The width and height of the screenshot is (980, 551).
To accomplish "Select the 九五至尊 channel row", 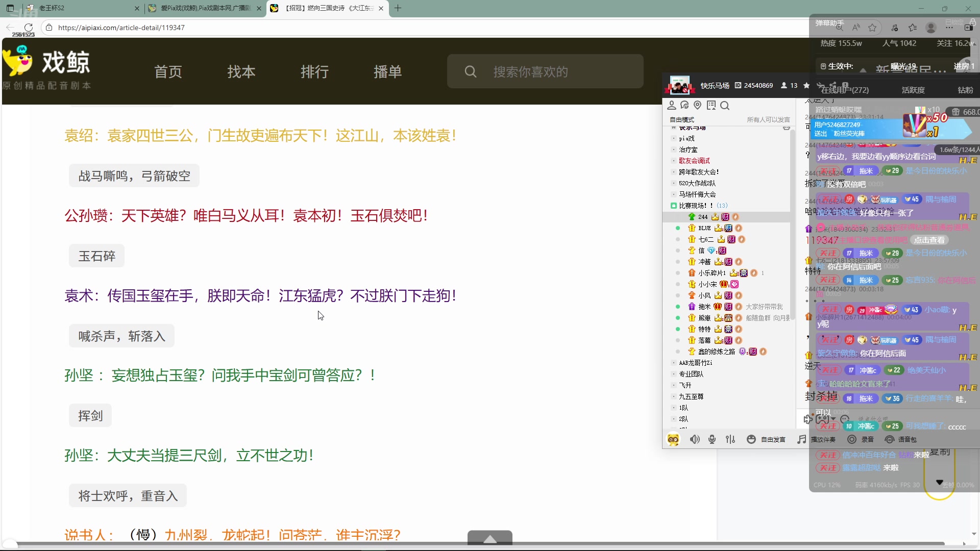I will 727,396.
